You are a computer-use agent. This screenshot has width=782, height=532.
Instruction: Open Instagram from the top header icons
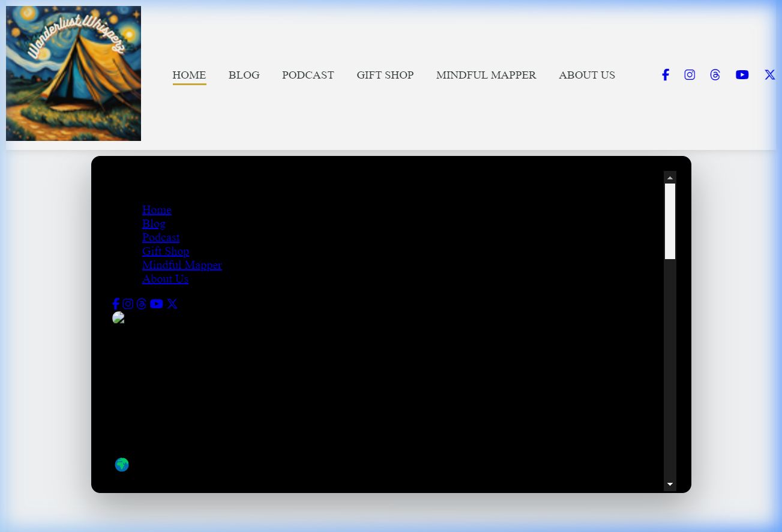[x=690, y=75]
